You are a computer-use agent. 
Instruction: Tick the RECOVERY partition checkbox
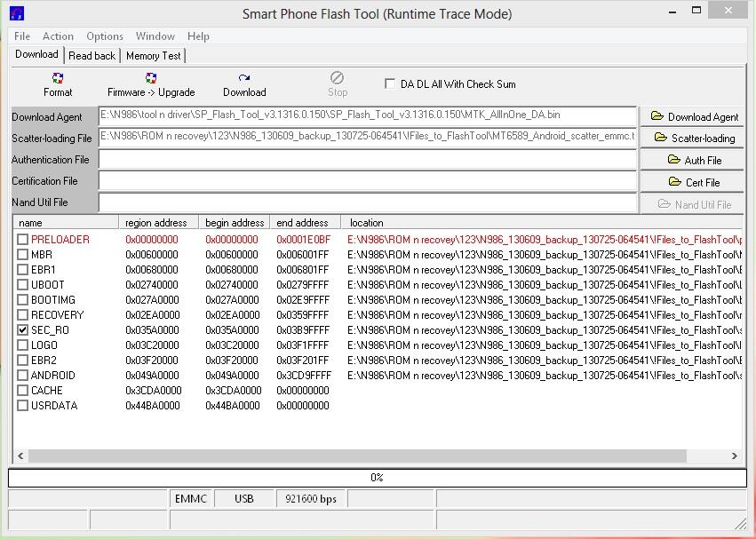click(22, 314)
